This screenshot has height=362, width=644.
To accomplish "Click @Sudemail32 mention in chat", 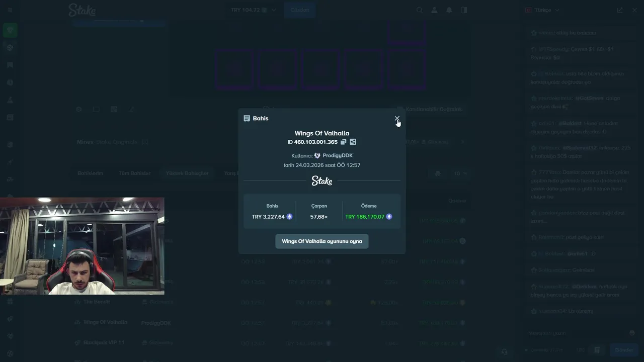I will point(580,148).
